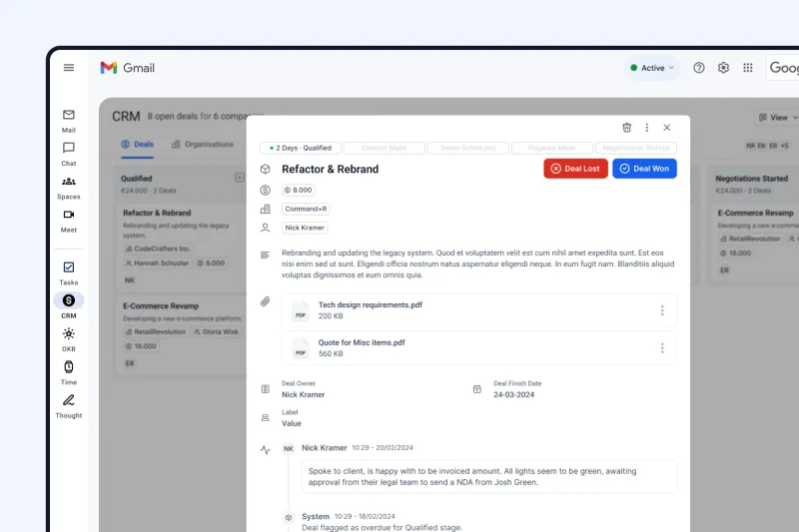Viewport: 799px width, 532px height.
Task: Open options for Tech design requirements.pdf
Action: point(662,310)
